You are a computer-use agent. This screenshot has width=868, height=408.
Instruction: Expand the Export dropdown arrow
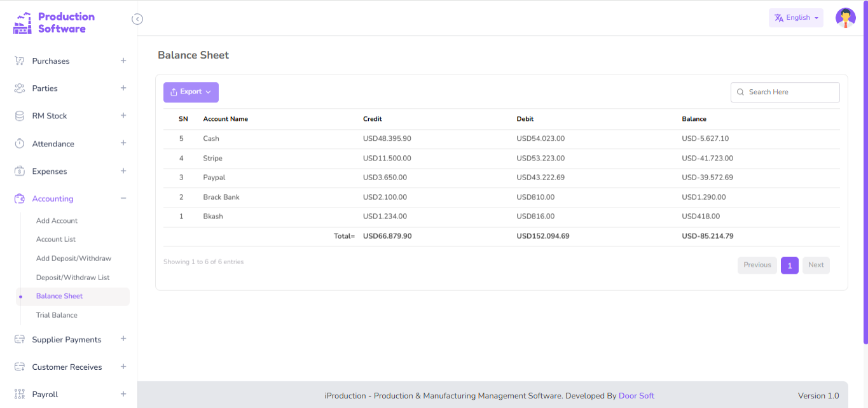(x=207, y=92)
